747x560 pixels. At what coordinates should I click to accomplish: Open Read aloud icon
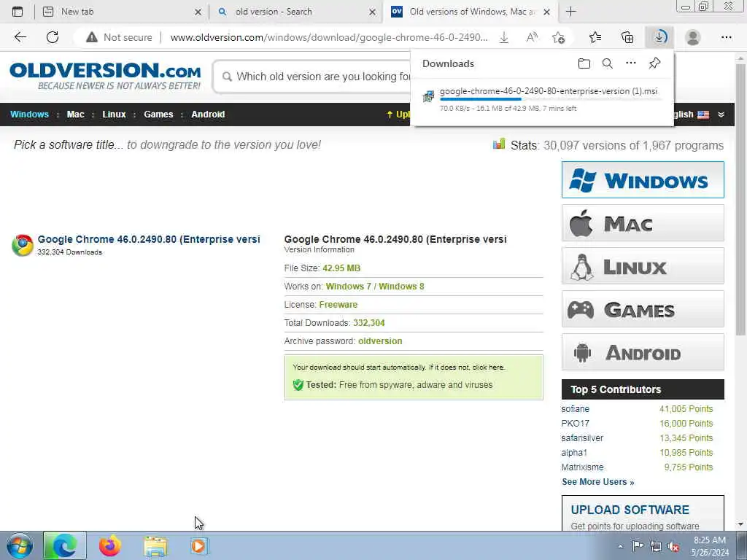click(532, 37)
